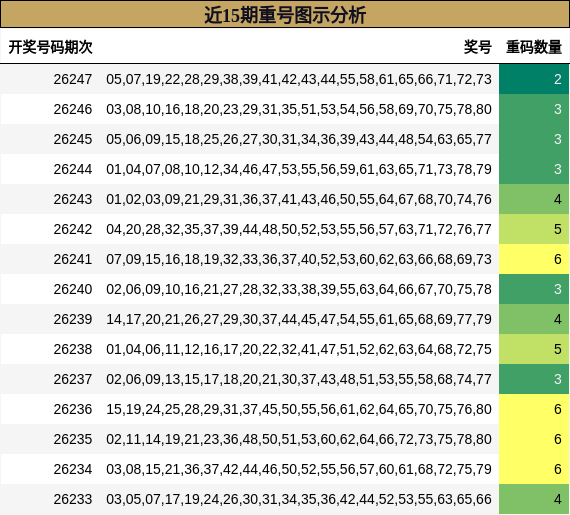This screenshot has height=515, width=570.
Task: Click the repeat count 5 for period 26238
Action: coord(534,349)
